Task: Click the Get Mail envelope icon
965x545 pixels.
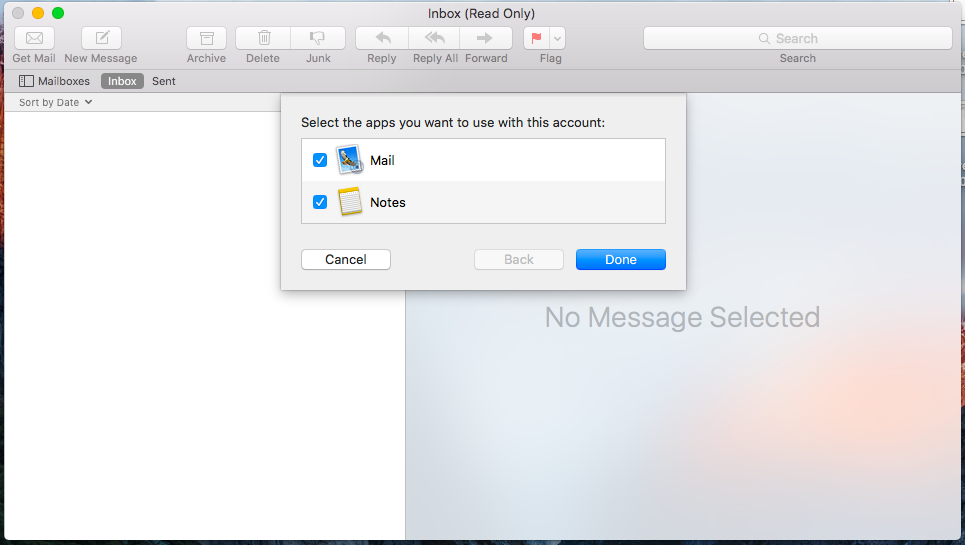Action: tap(34, 38)
